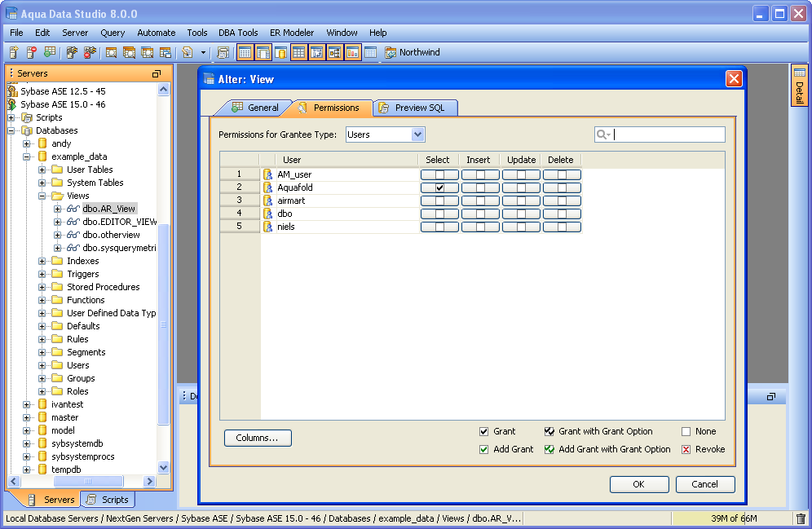Image resolution: width=812 pixels, height=529 pixels.
Task: Click the register server toolbar icon
Action: pos(14,52)
